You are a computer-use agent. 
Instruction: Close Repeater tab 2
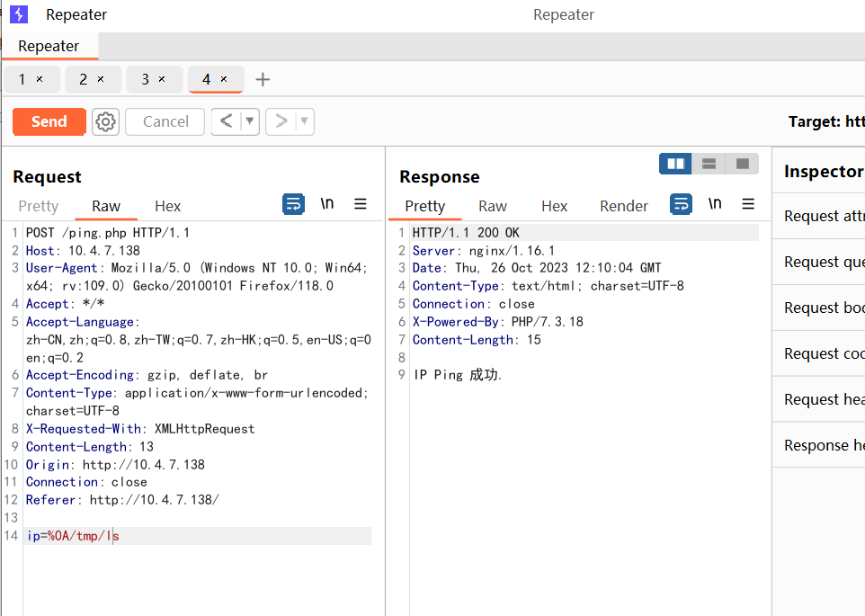(101, 79)
